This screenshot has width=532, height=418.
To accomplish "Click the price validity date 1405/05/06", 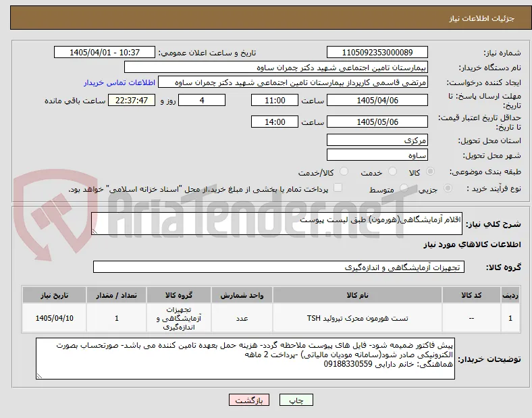I will click(377, 122).
